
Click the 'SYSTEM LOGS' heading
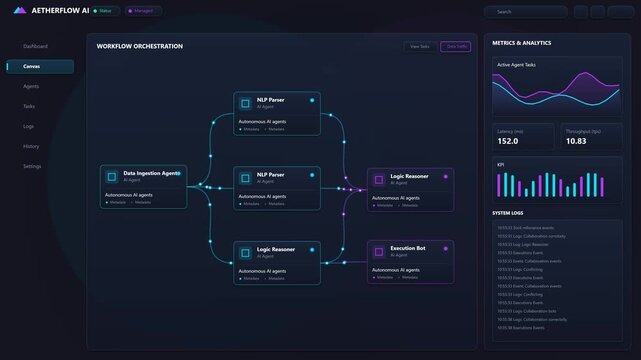(x=508, y=213)
